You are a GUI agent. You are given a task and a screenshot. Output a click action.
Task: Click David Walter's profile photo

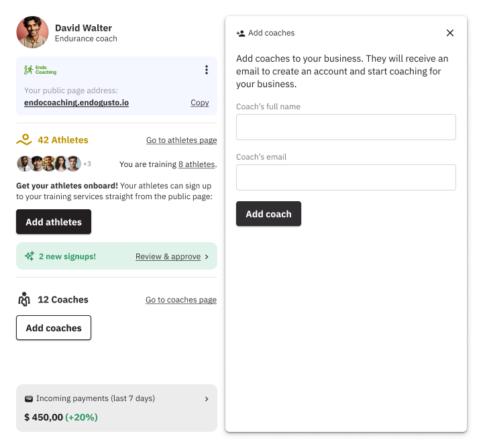pyautogui.click(x=32, y=32)
